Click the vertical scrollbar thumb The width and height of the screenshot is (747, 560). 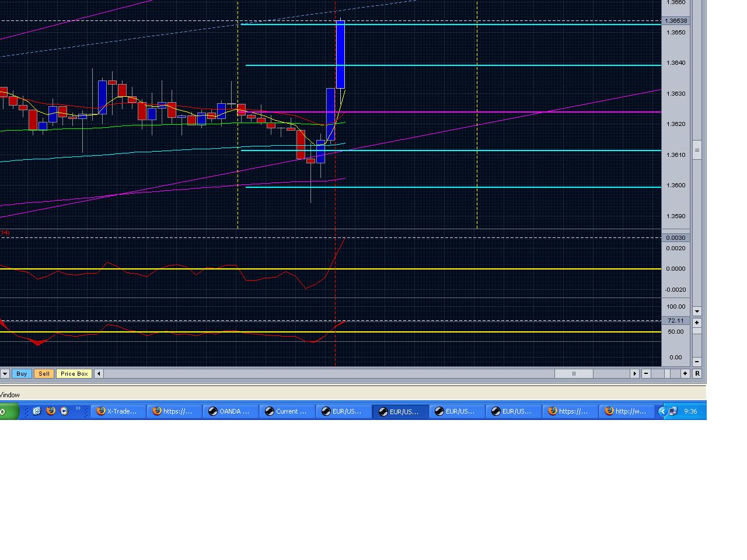(x=697, y=150)
